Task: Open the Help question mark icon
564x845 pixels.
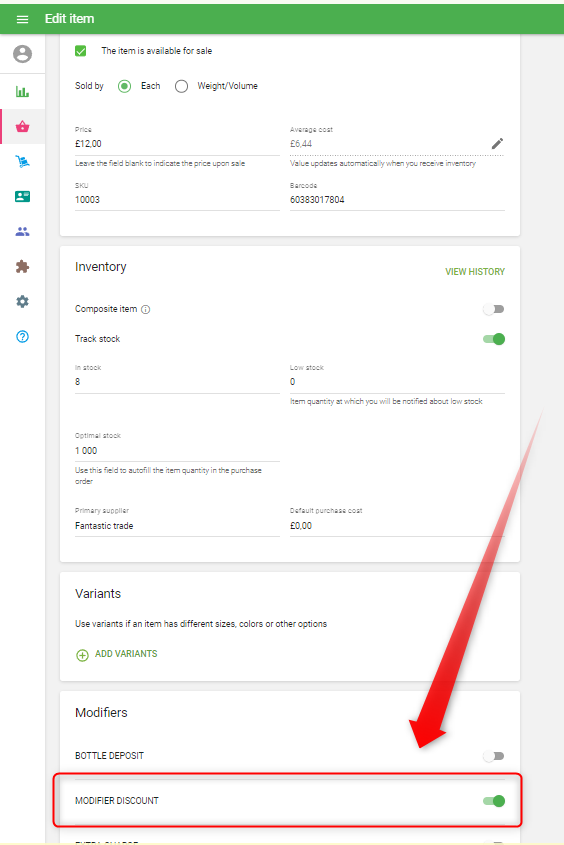Action: (22, 336)
